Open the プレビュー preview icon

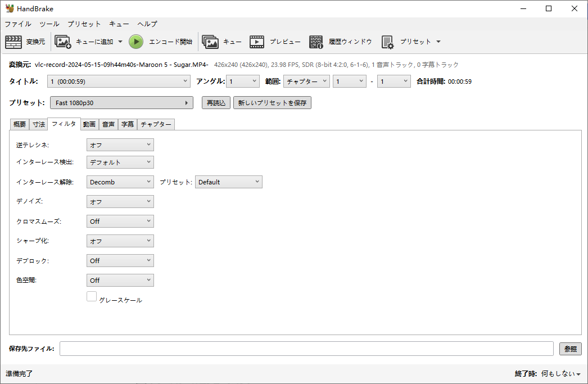click(257, 42)
